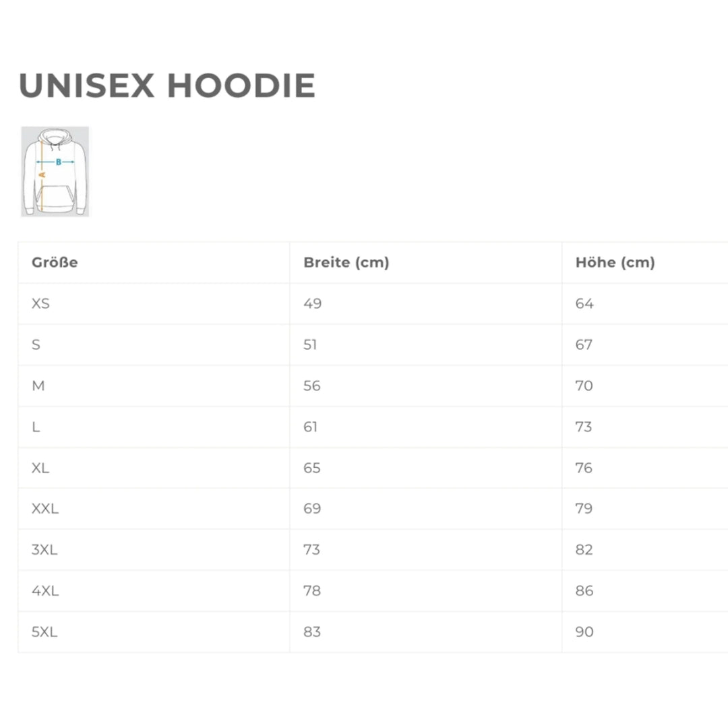
Task: Click the L size row label
Action: pyautogui.click(x=36, y=427)
